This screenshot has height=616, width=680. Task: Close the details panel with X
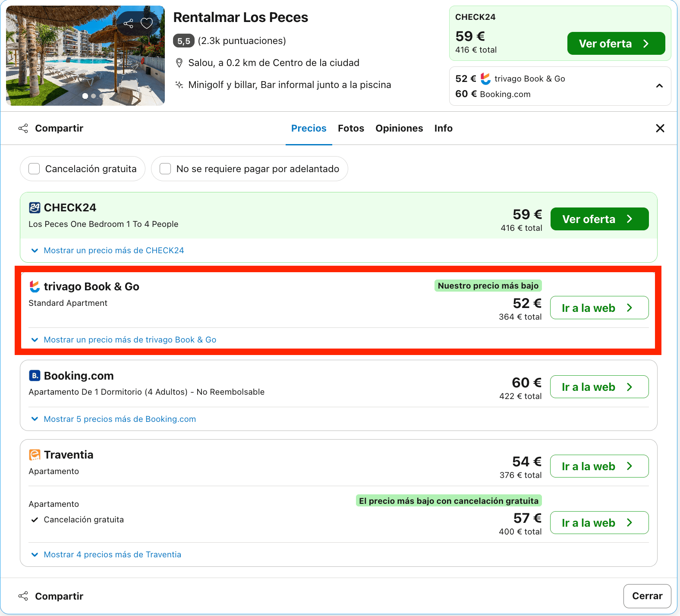click(660, 128)
